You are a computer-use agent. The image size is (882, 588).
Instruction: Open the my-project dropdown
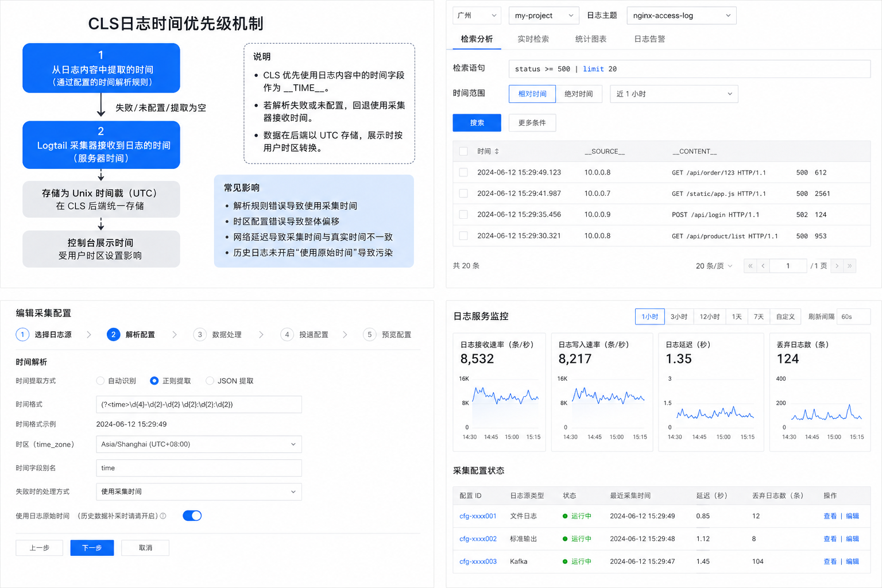(544, 16)
